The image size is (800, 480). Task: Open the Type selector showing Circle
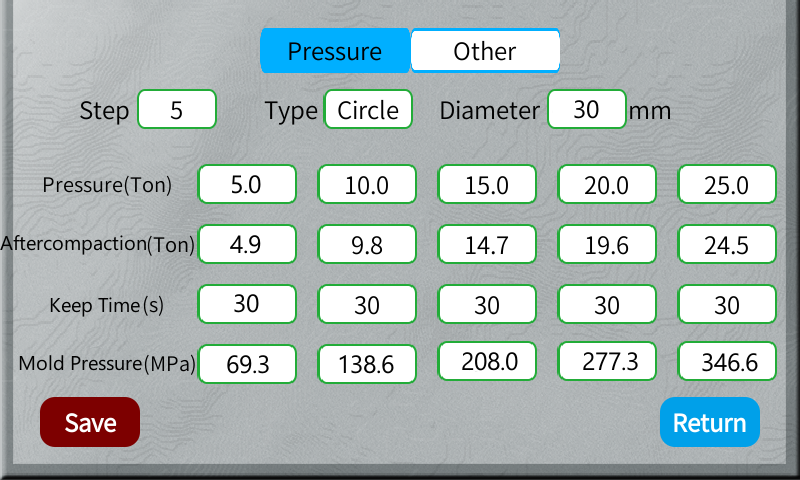pyautogui.click(x=368, y=109)
